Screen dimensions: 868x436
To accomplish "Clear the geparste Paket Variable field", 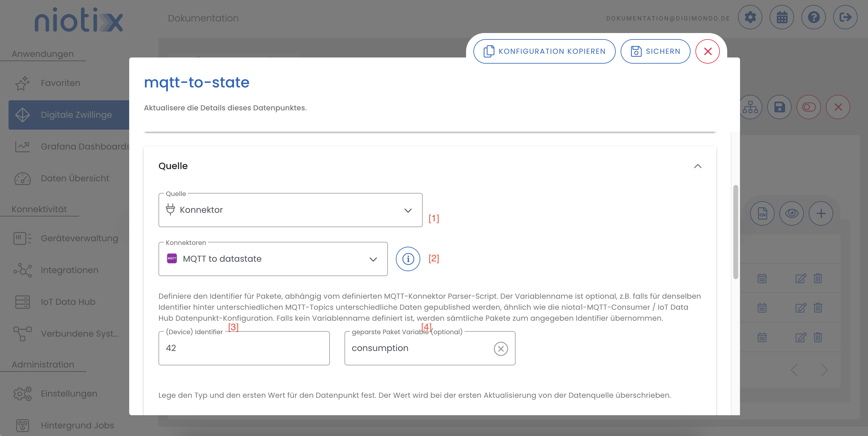I will pos(501,349).
